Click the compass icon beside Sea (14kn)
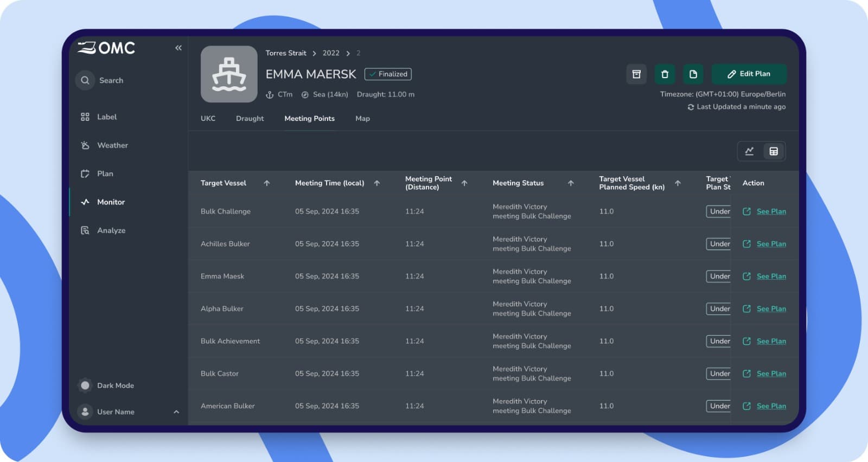The height and width of the screenshot is (462, 868). click(305, 95)
